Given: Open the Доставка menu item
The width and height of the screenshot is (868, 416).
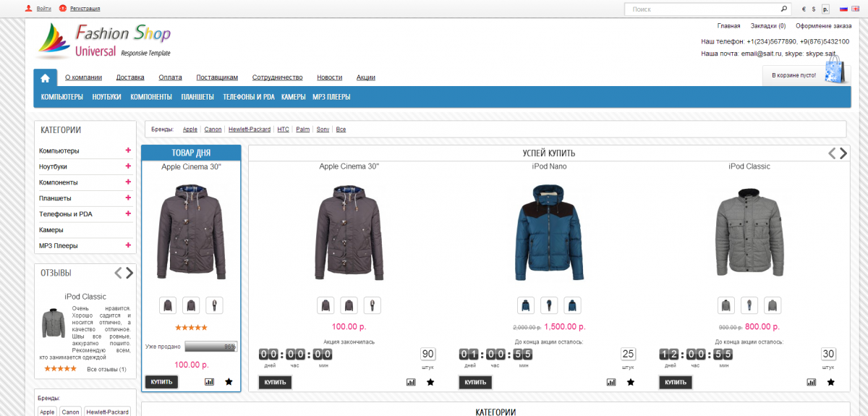Looking at the screenshot, I should click(x=130, y=77).
